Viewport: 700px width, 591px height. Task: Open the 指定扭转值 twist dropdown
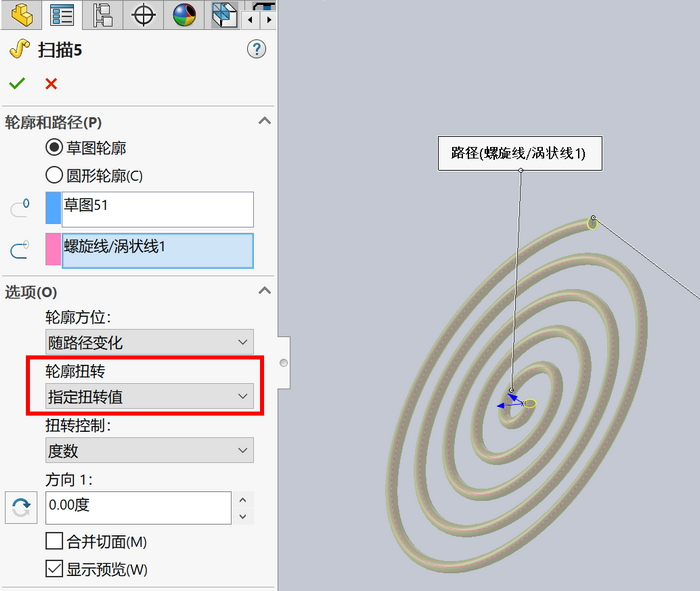pos(149,396)
